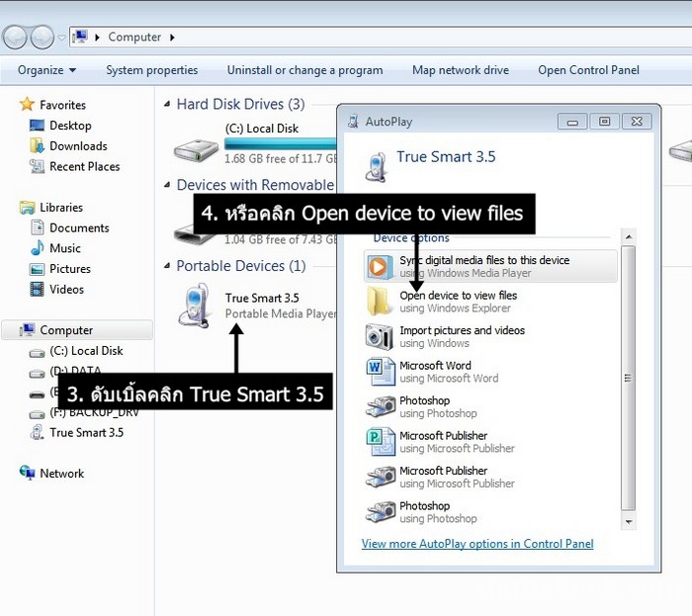Click the Microsoft Word icon in AutoPlay

coord(380,372)
